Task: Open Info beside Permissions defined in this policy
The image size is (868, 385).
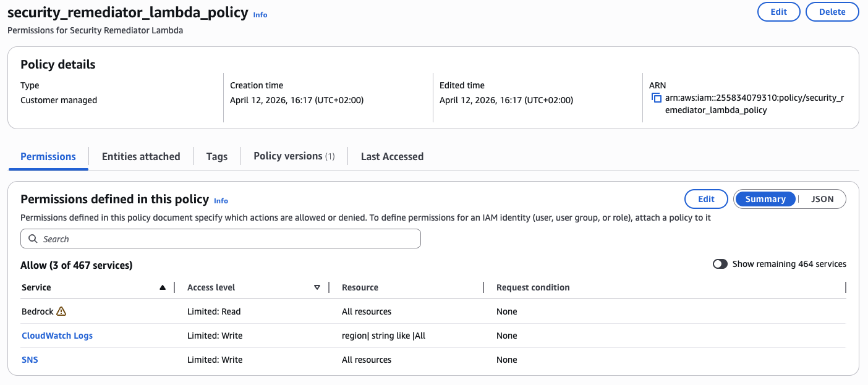Action: point(221,201)
